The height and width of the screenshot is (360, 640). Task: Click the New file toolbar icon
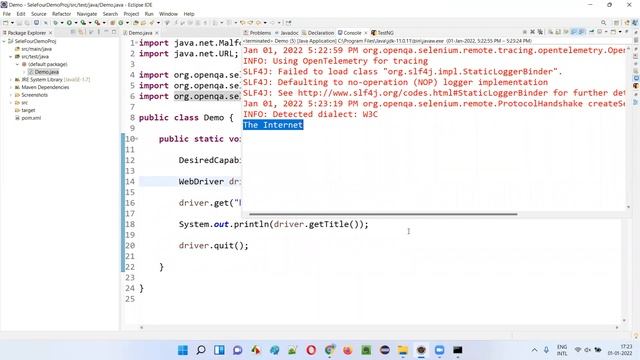point(6,23)
